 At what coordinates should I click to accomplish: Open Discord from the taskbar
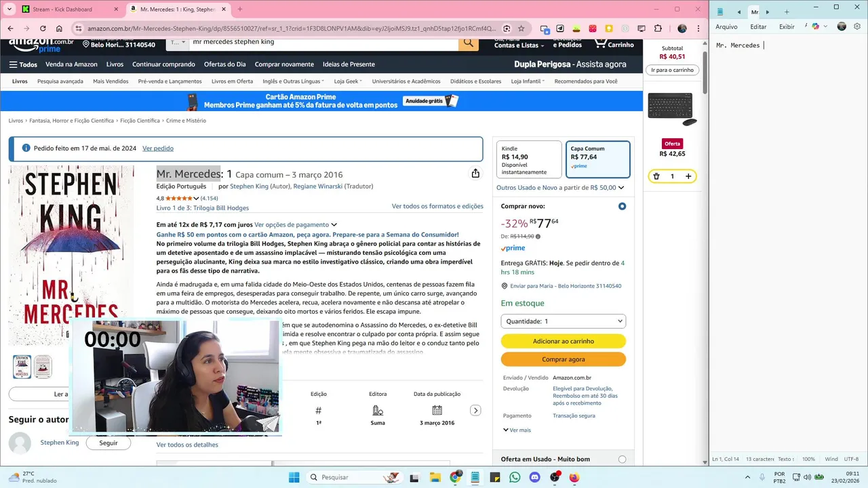tap(534, 477)
